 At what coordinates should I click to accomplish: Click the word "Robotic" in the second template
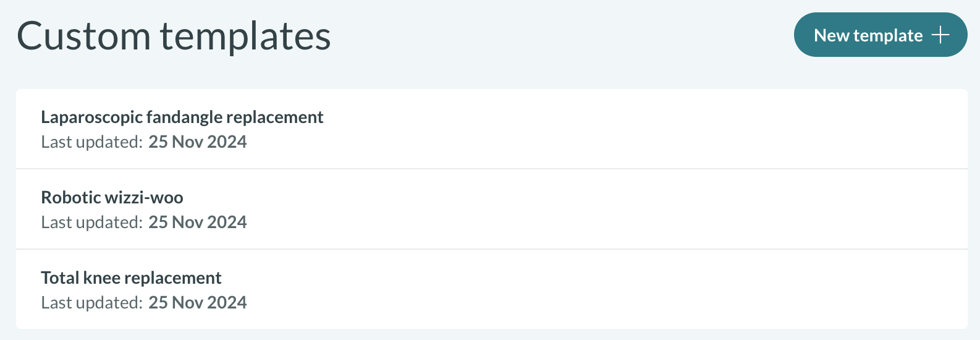70,198
